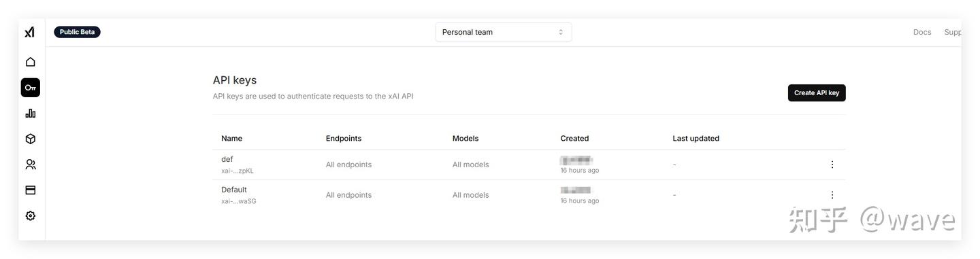Click the Endpoints column header
This screenshot has width=980, height=259.
click(344, 138)
